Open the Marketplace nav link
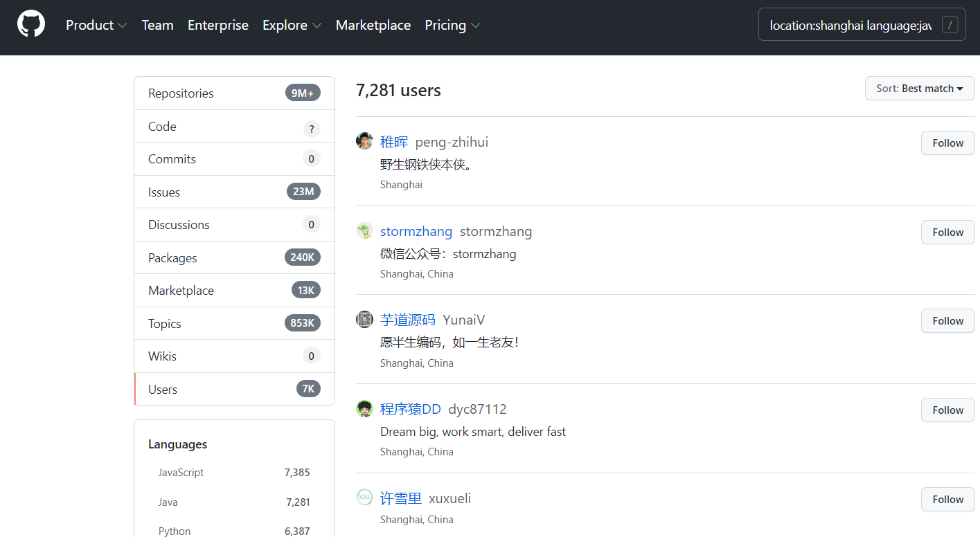Screen dimensions: 980x537 373,25
